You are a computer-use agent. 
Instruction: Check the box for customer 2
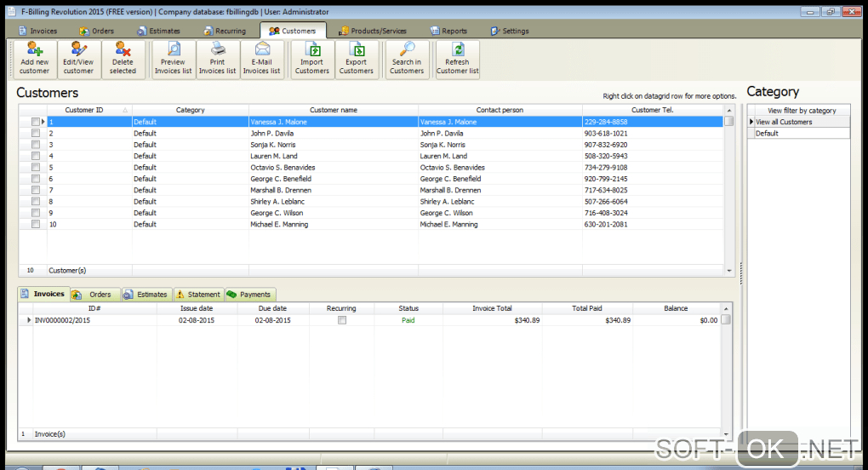[36, 134]
